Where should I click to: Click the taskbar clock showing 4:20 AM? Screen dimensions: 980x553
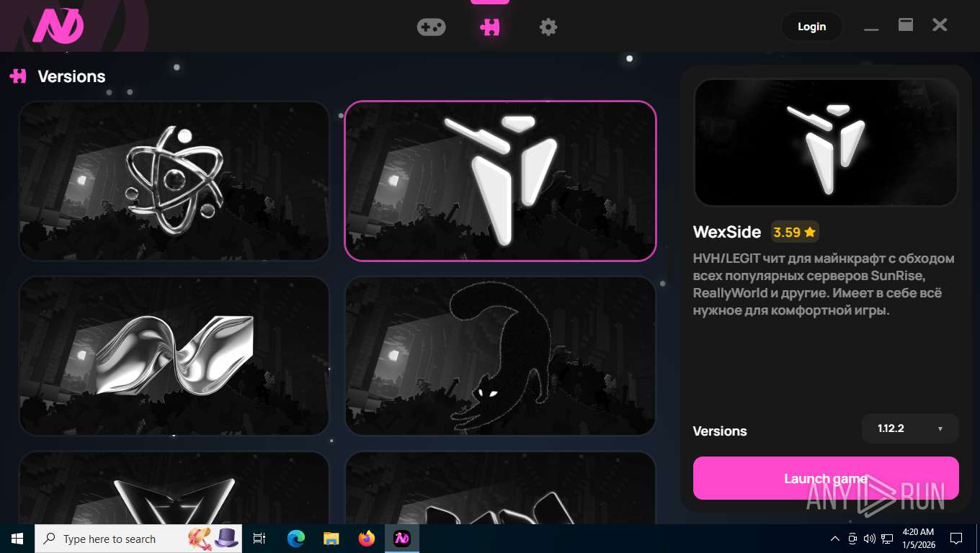pyautogui.click(x=918, y=539)
